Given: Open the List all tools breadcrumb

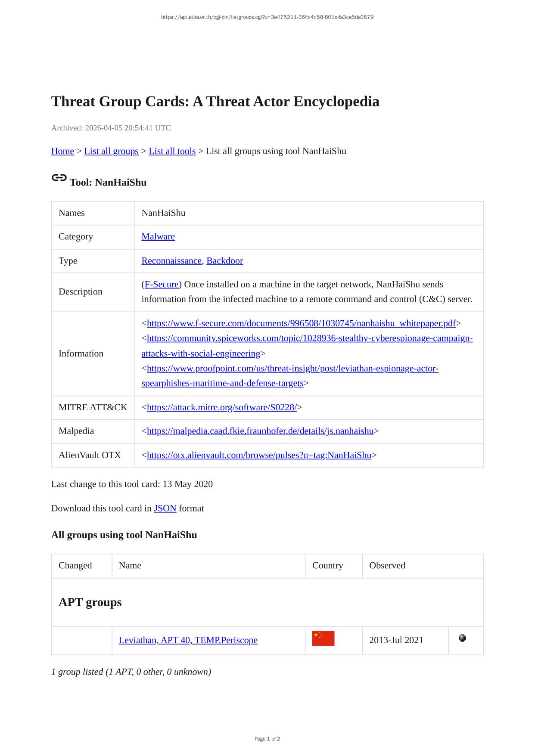Looking at the screenshot, I should [172, 151].
